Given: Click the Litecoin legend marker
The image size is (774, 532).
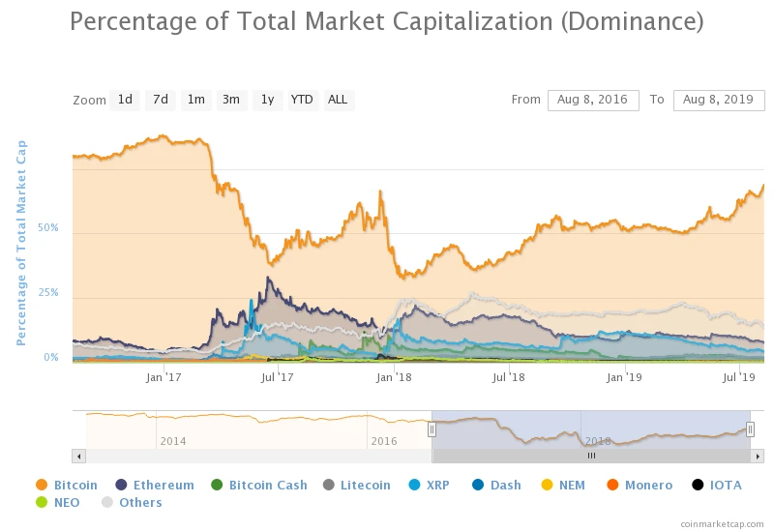Looking at the screenshot, I should pyautogui.click(x=329, y=485).
